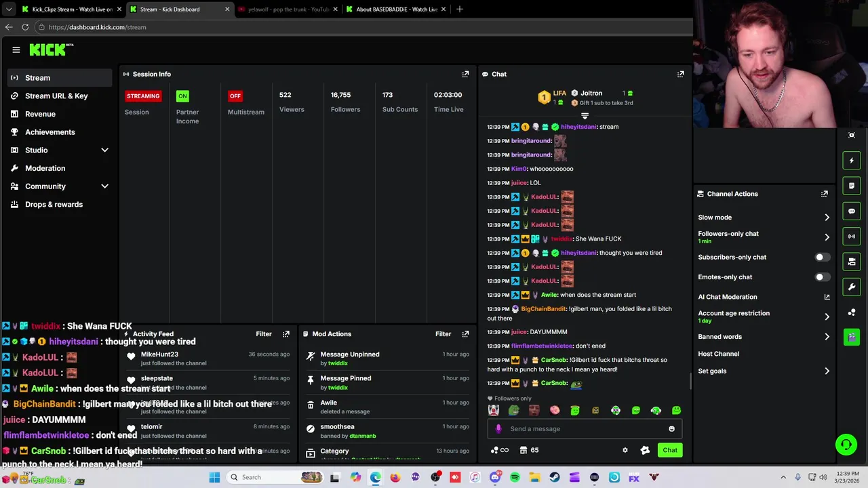
Task: Click the wrench tools sidebar icon
Action: [852, 287]
